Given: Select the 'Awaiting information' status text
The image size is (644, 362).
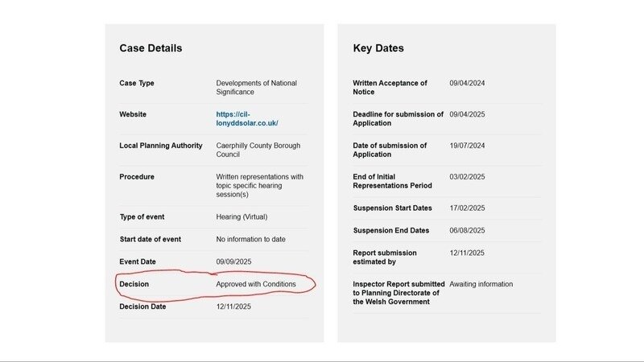Looking at the screenshot, I should (x=481, y=284).
